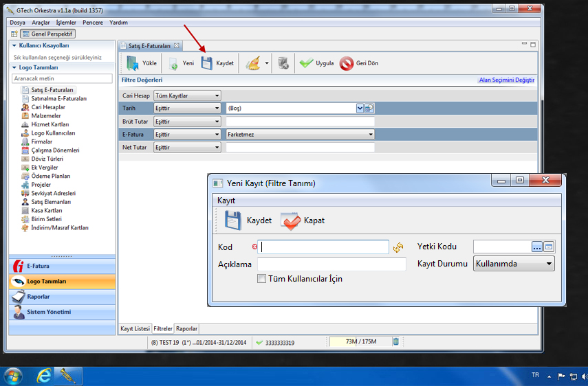Maximize the editor view panel
Image resolution: width=588 pixels, height=386 pixels.
tap(533, 45)
